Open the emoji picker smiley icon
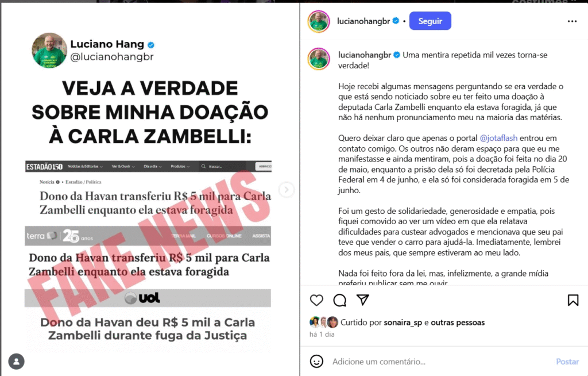This screenshot has width=588, height=376. 316,362
